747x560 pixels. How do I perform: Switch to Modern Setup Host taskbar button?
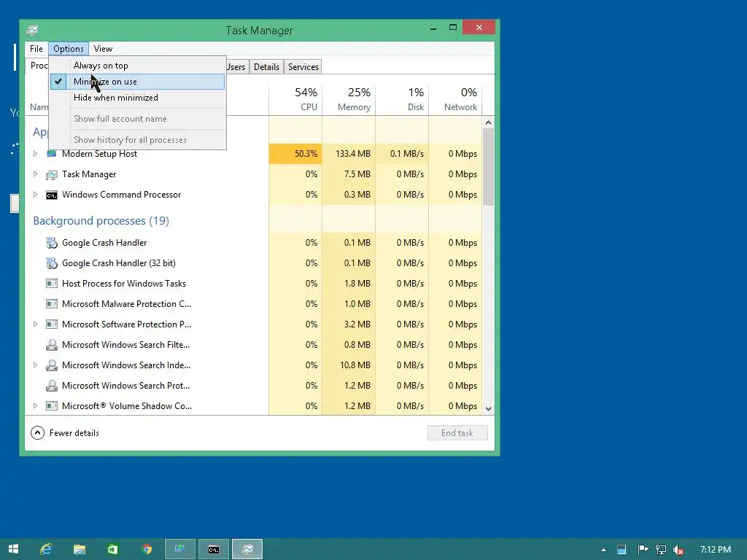tap(179, 549)
